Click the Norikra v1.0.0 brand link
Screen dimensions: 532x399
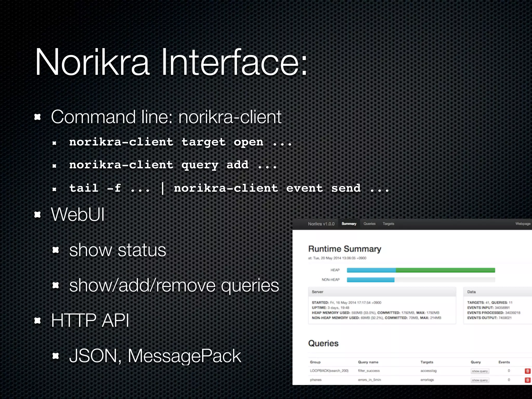tap(321, 224)
